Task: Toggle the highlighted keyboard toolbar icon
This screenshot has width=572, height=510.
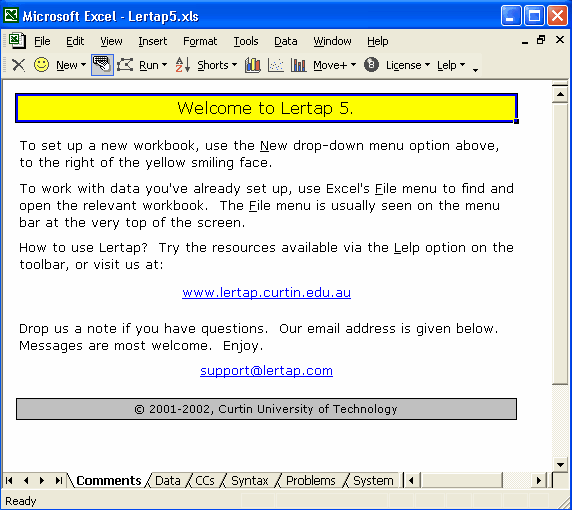Action: click(102, 65)
